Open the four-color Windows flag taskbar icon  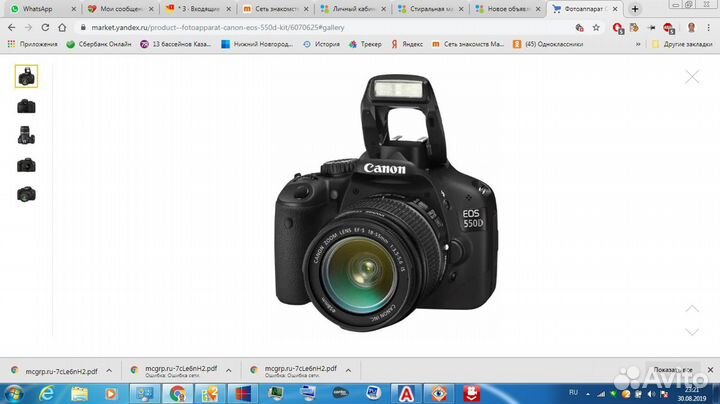242,394
